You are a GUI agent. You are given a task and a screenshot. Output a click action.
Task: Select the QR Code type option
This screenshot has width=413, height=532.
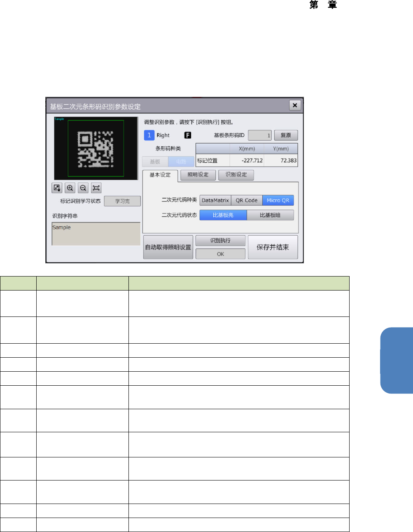pyautogui.click(x=247, y=200)
